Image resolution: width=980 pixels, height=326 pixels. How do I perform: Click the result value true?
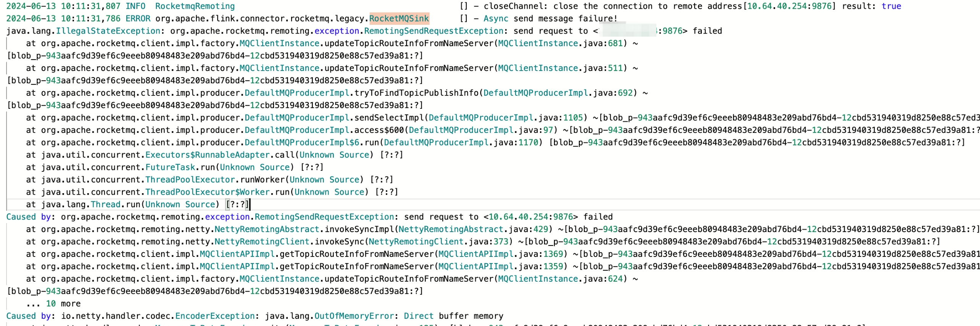[891, 6]
